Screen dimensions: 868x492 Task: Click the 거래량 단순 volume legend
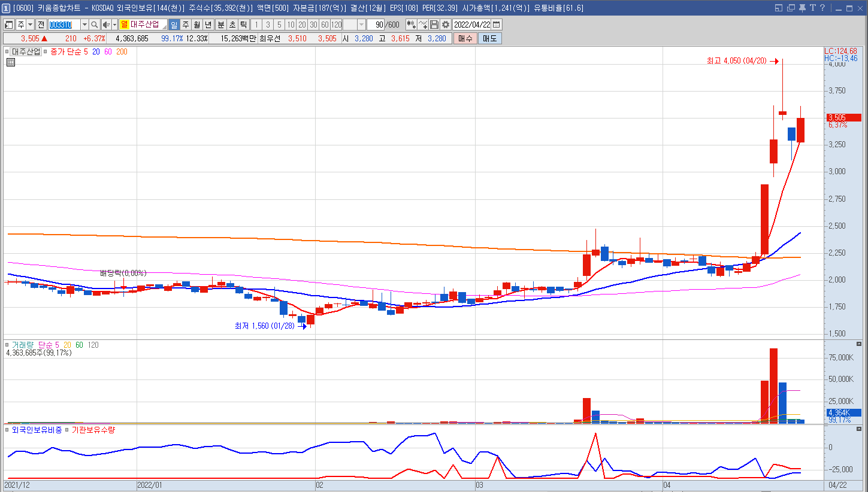(x=32, y=345)
